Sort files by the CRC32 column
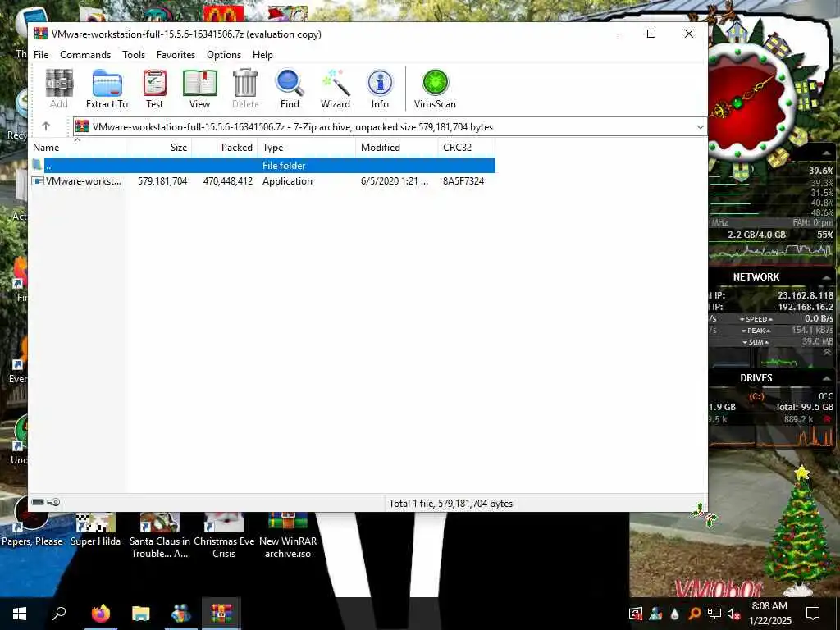The image size is (840, 630). (466, 148)
